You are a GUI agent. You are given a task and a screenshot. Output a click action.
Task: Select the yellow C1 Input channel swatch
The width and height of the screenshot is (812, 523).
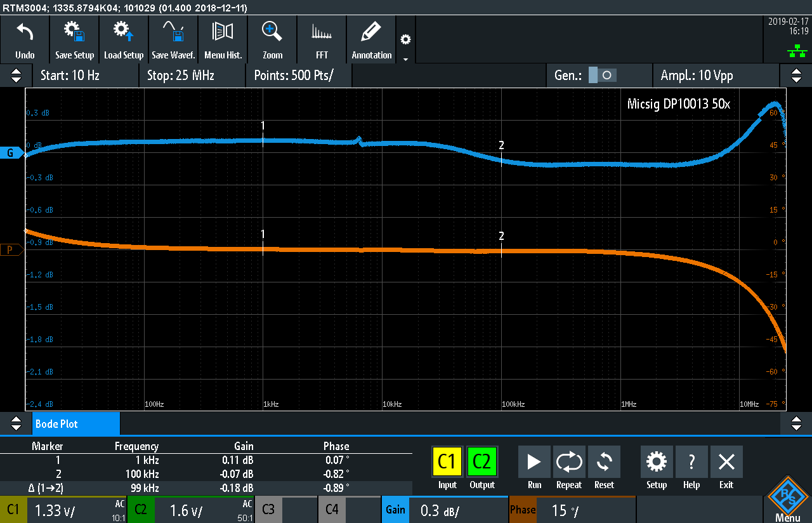pyautogui.click(x=447, y=462)
